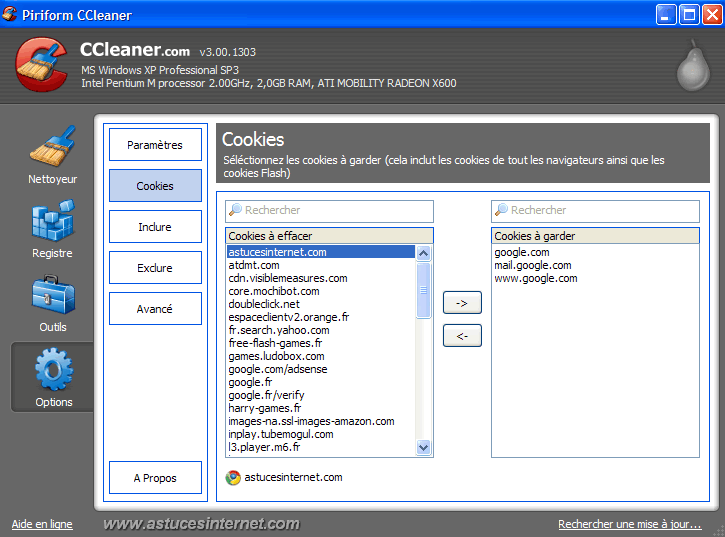Select espaceclientv2.orange.fr cookie
Viewport: 725px width, 537px height.
click(x=321, y=317)
